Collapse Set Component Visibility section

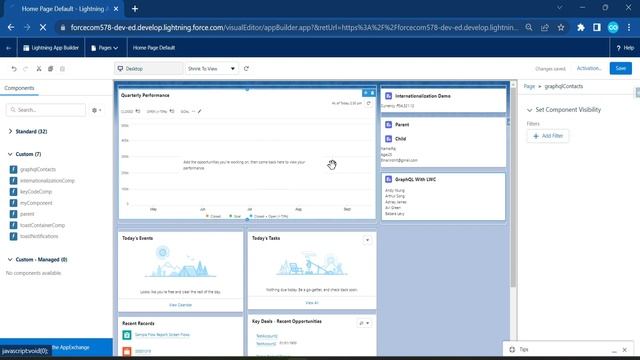point(529,110)
